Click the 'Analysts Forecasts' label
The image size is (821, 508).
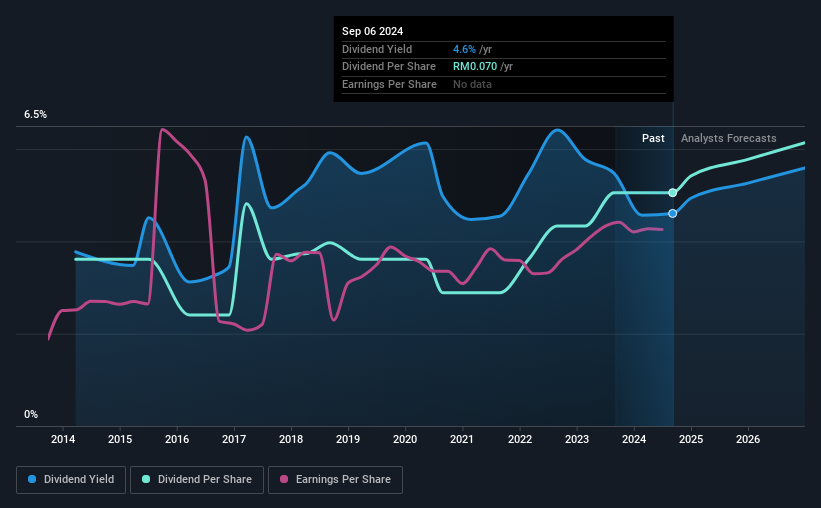tap(728, 138)
